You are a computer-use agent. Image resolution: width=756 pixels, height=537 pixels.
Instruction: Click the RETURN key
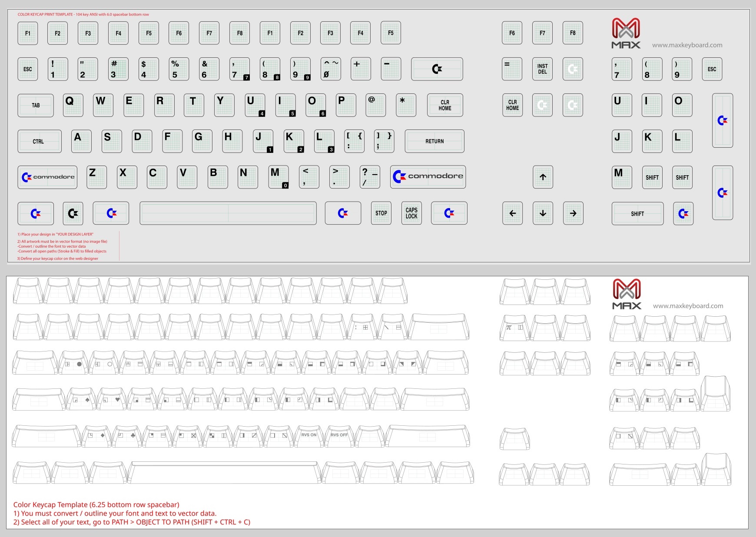coord(434,141)
